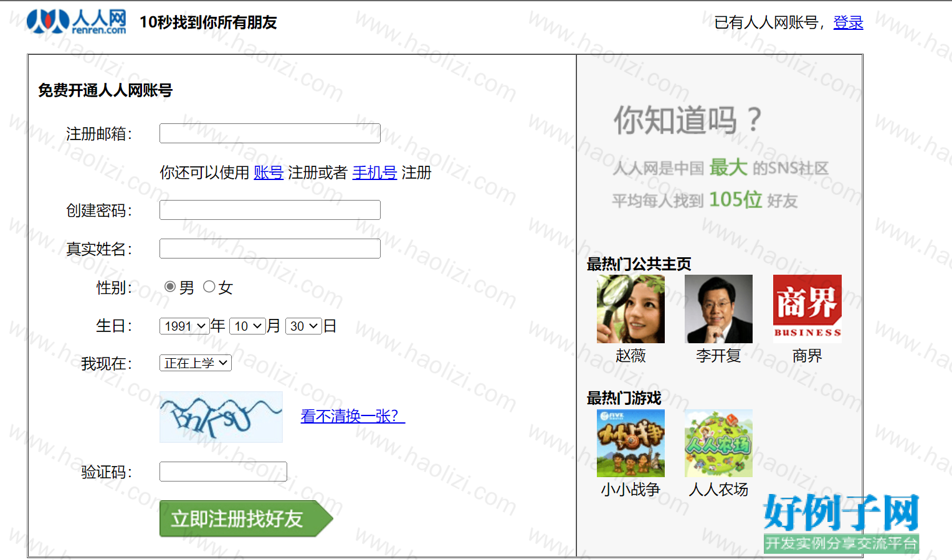Open the birth month dropdown showing 10
Screen dimensions: 952x560
247,326
